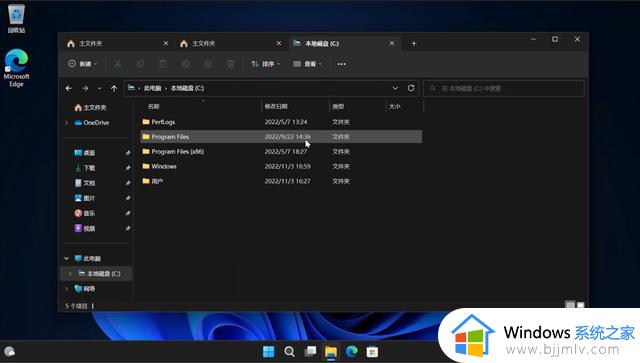
Task: Switch to details view in status bar
Action: 570,305
